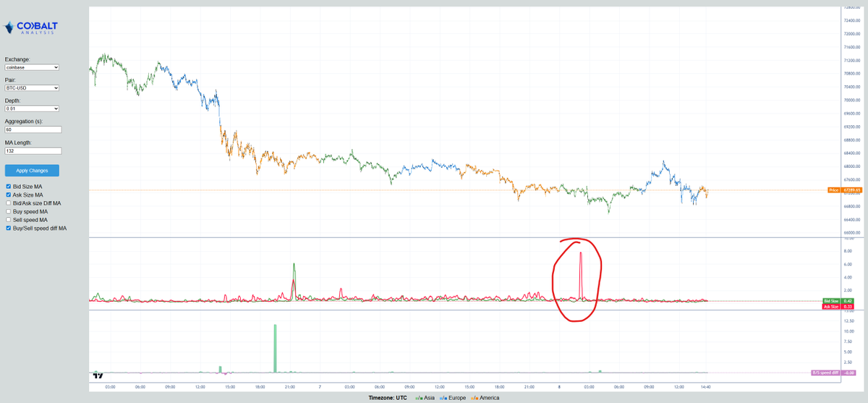Enable the Sell speed MA checkbox
The image size is (868, 403).
tap(9, 219)
